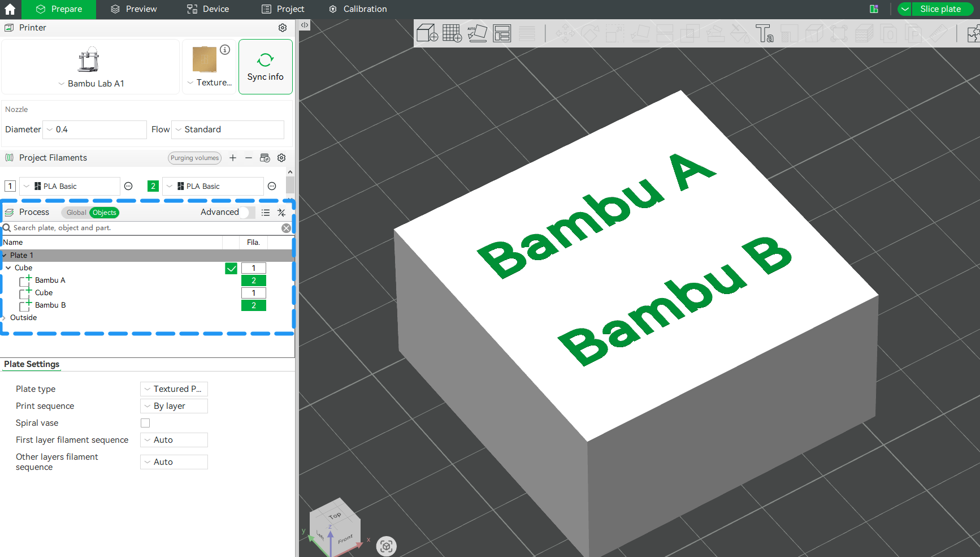Open the nozzle Flow dropdown
This screenshot has height=557, width=980.
click(x=228, y=129)
